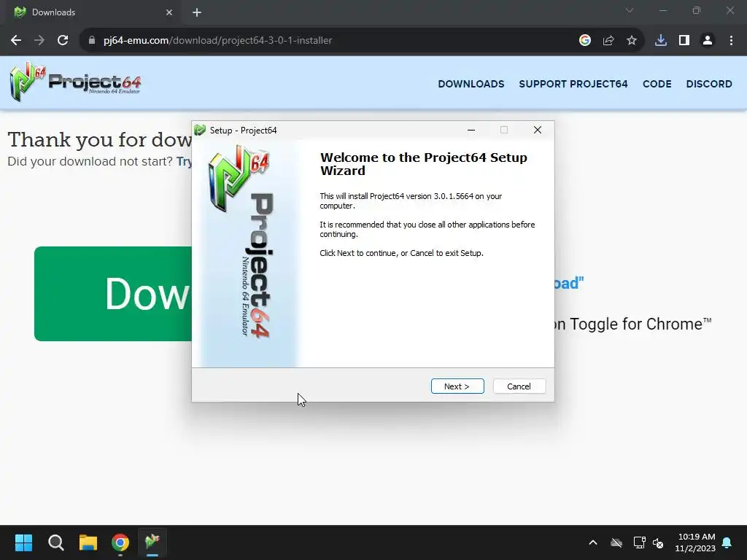The height and width of the screenshot is (560, 747).
Task: Bookmark this page with the star icon
Action: pos(632,41)
